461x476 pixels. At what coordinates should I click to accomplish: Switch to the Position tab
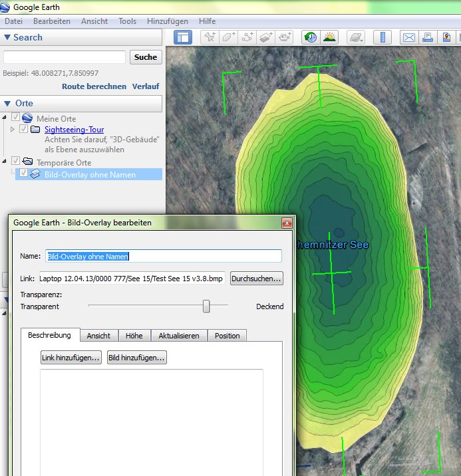pos(227,336)
